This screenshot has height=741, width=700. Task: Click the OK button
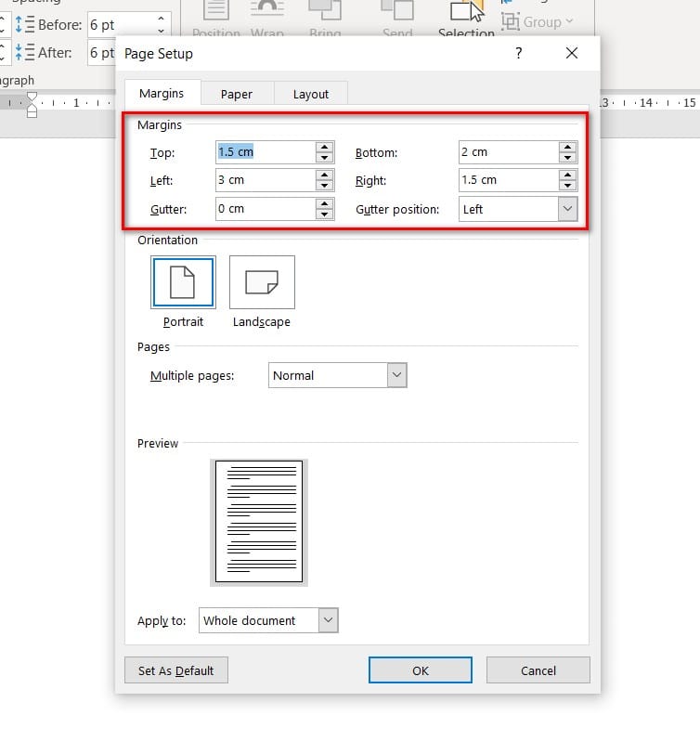tap(421, 670)
